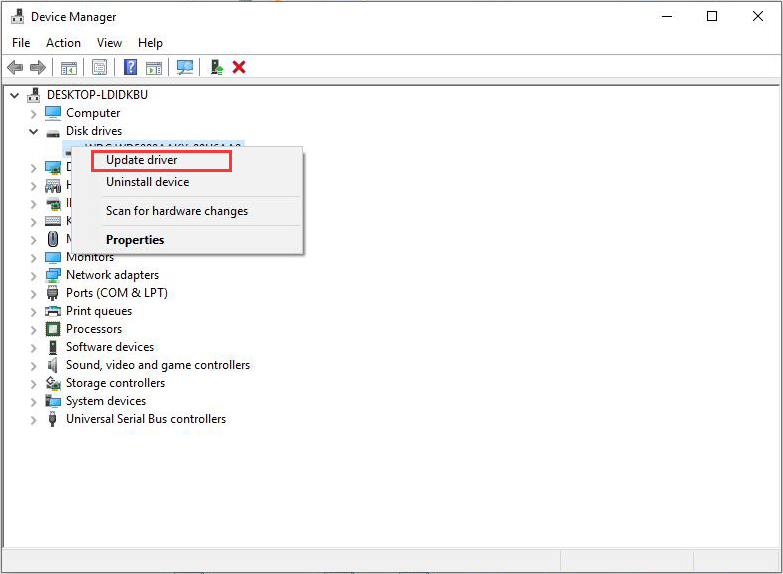783x574 pixels.
Task: Open the View menu
Action: tap(109, 43)
